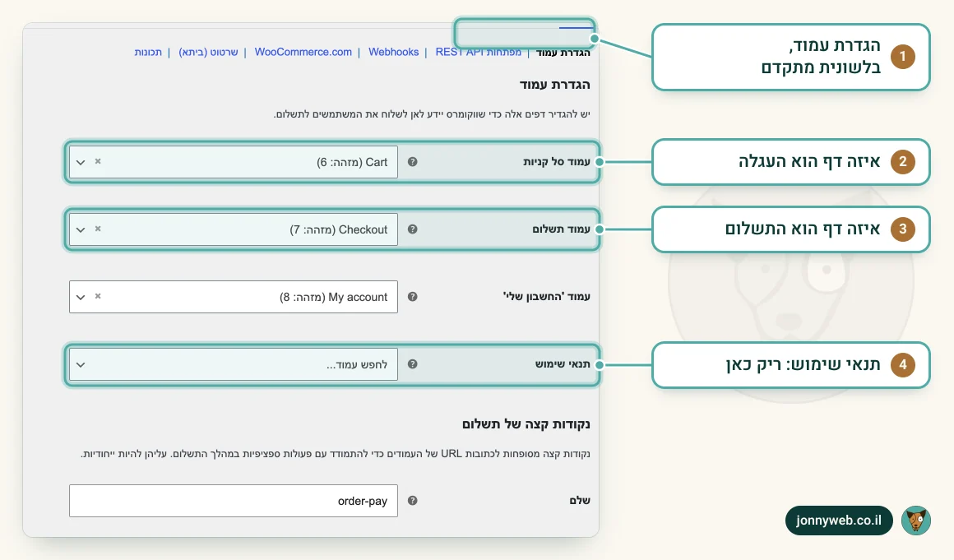Screen dimensions: 954x560
Task: Click the help icon for עמוד תשלום
Action: coord(413,229)
